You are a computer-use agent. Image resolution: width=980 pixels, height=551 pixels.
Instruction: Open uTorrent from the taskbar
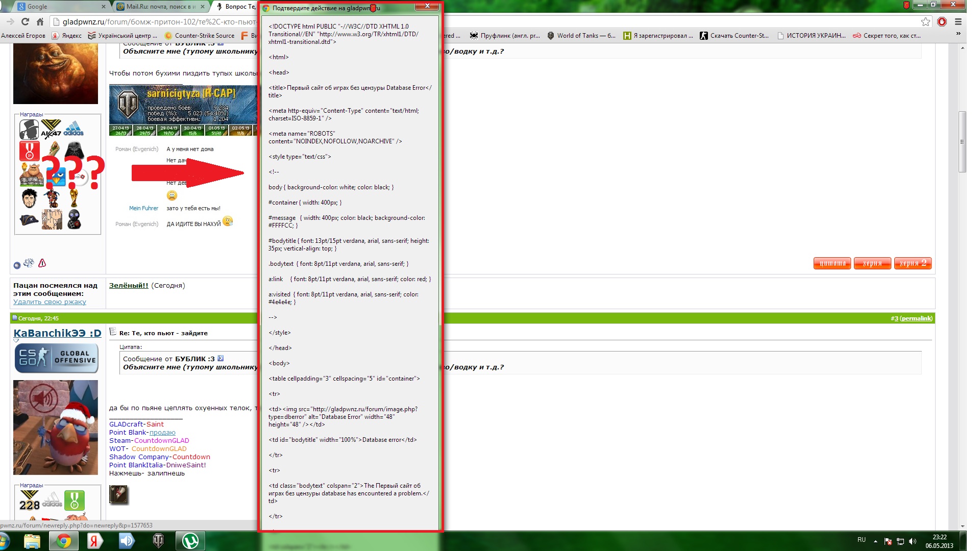[x=190, y=540]
